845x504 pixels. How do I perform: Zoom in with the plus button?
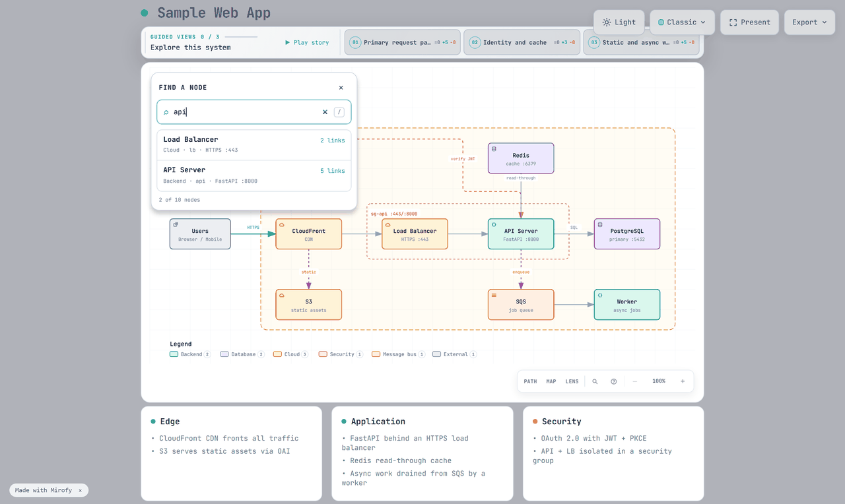tap(683, 381)
